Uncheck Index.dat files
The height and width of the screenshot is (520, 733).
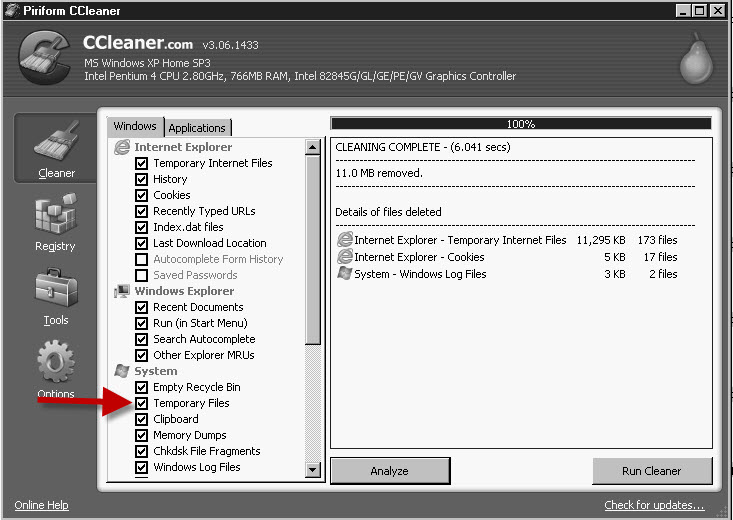tap(141, 227)
